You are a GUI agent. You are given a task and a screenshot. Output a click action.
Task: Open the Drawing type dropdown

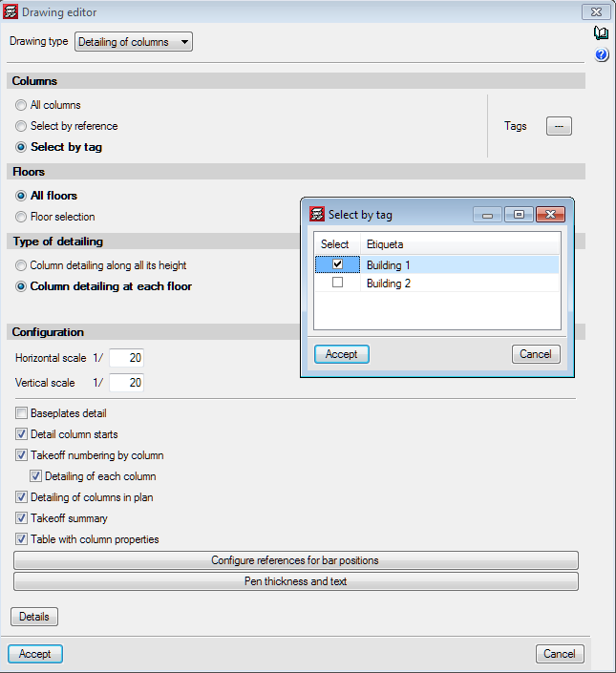133,42
